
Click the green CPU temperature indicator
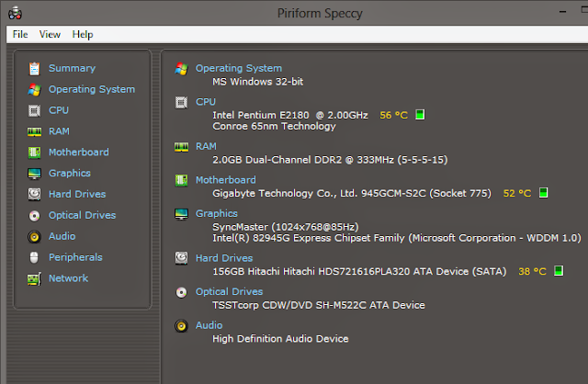420,115
